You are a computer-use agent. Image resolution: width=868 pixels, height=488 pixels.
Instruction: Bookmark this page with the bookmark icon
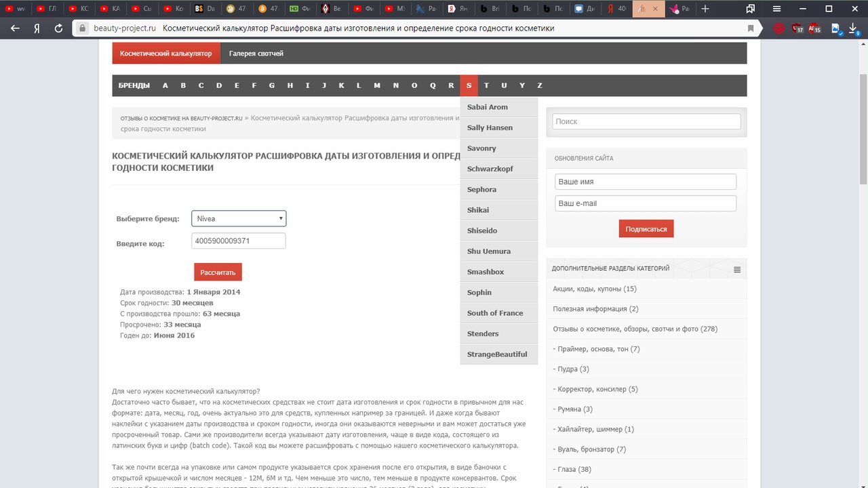point(751,28)
